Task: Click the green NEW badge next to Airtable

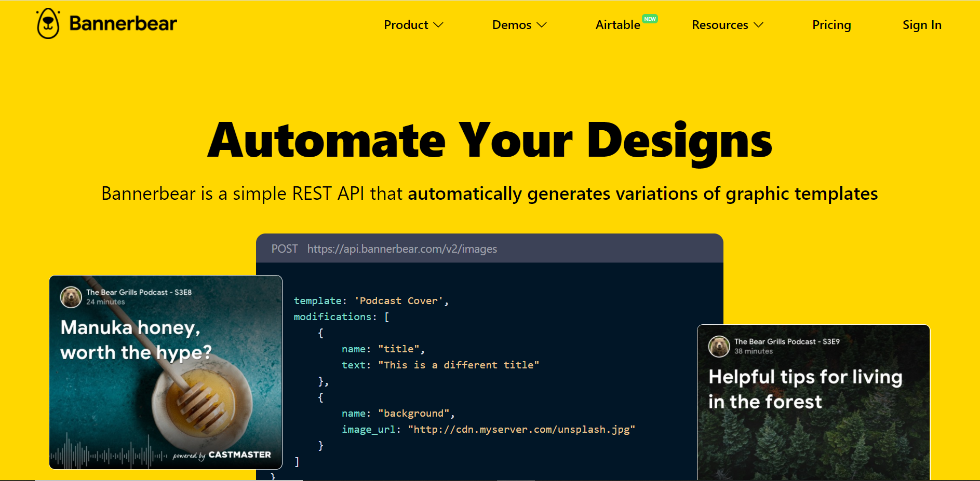Action: click(650, 19)
